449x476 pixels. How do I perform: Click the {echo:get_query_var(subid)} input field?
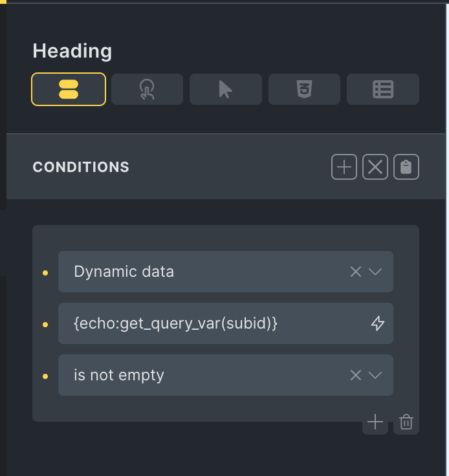[x=214, y=323]
